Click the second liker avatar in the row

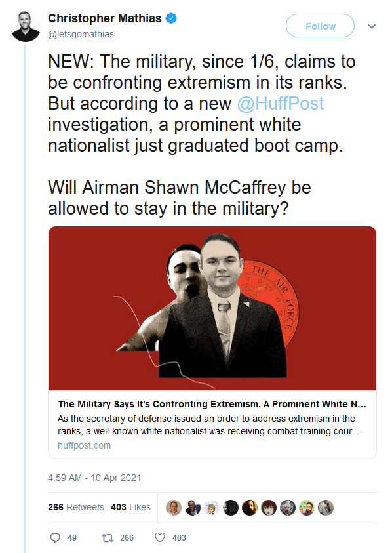193,508
